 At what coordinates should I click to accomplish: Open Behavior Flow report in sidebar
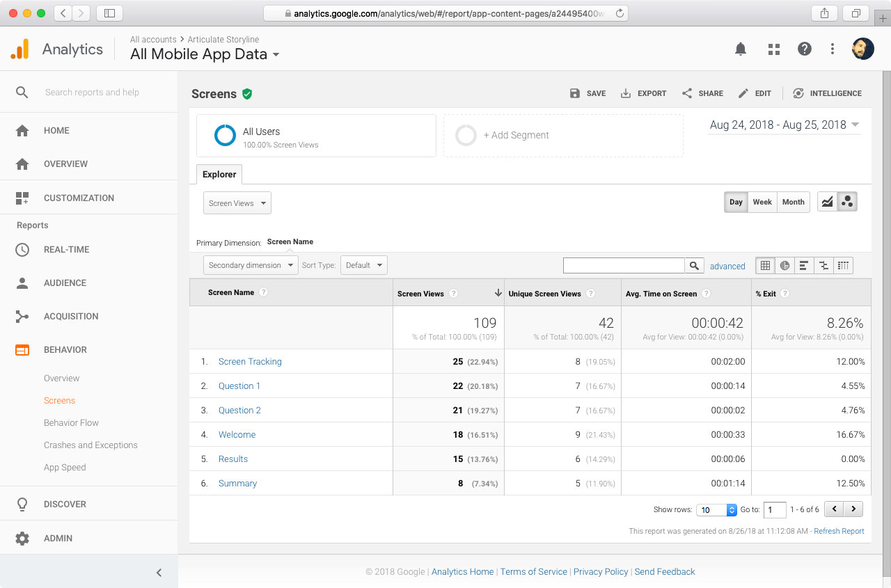tap(71, 423)
